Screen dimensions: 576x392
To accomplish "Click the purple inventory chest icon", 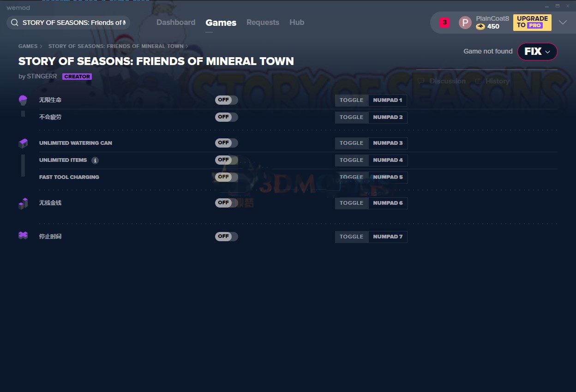I will (x=23, y=143).
